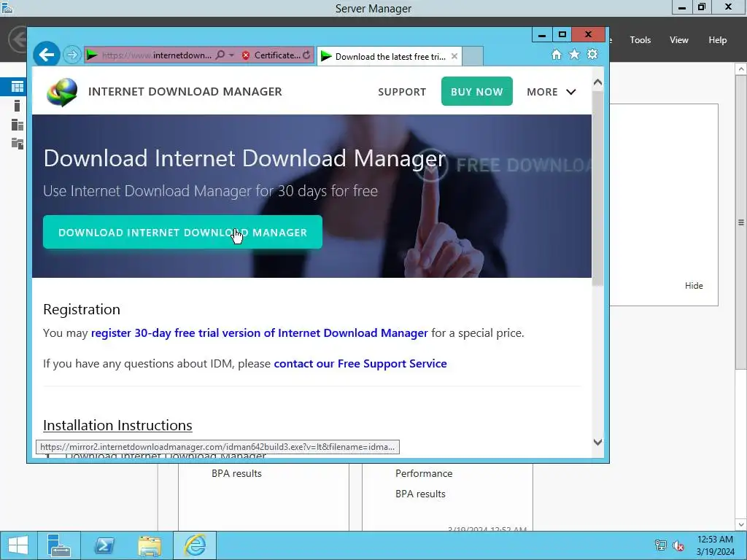Click the BUY NOW button
This screenshot has width=747, height=560.
pos(476,91)
